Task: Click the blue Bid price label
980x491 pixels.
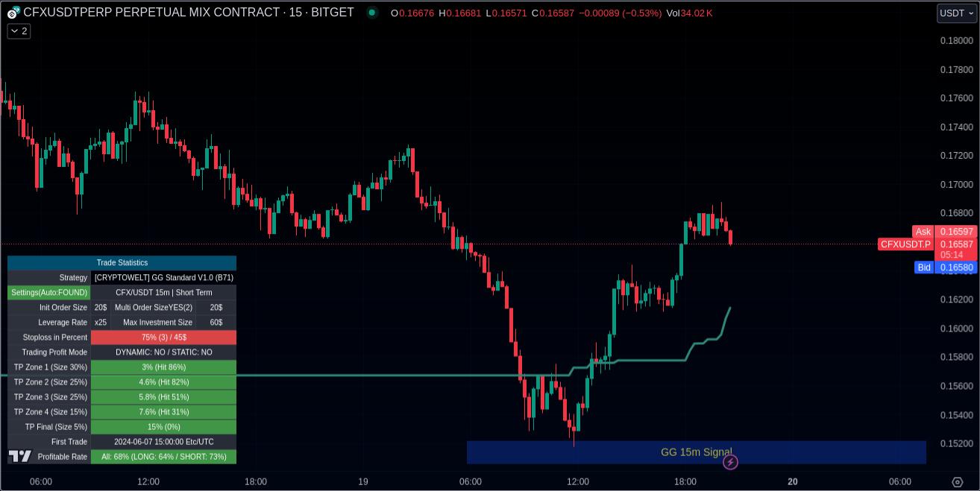Action: 924,267
